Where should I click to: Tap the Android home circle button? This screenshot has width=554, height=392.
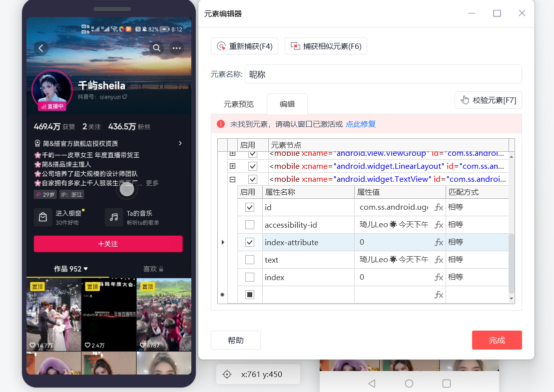click(409, 384)
